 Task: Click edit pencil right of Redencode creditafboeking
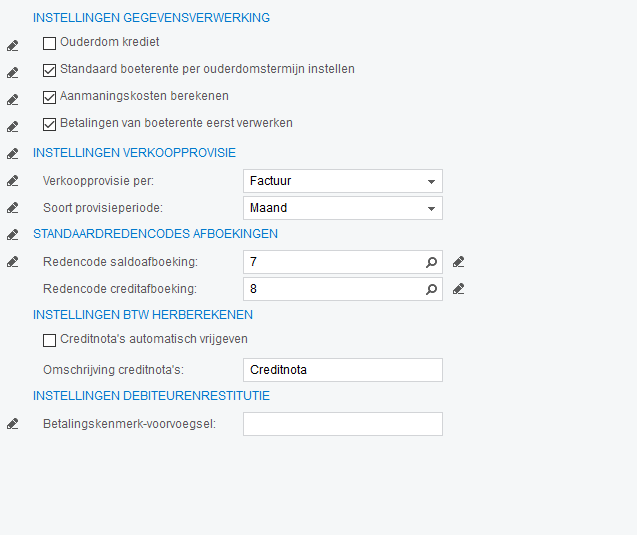(458, 289)
